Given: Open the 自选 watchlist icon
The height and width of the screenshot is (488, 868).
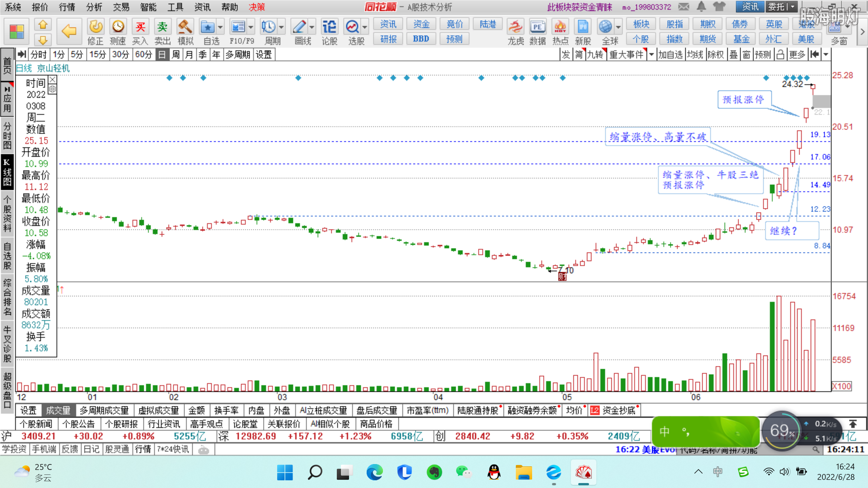Looking at the screenshot, I should pos(208,32).
